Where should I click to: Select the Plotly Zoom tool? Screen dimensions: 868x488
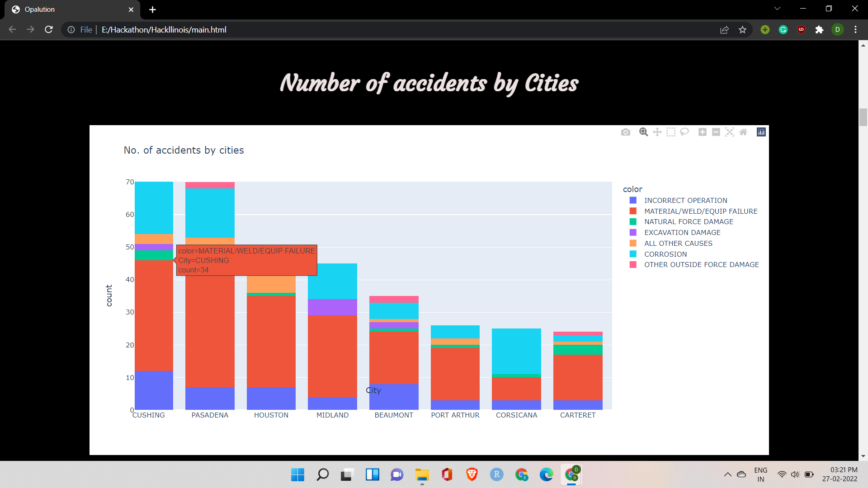[643, 132]
